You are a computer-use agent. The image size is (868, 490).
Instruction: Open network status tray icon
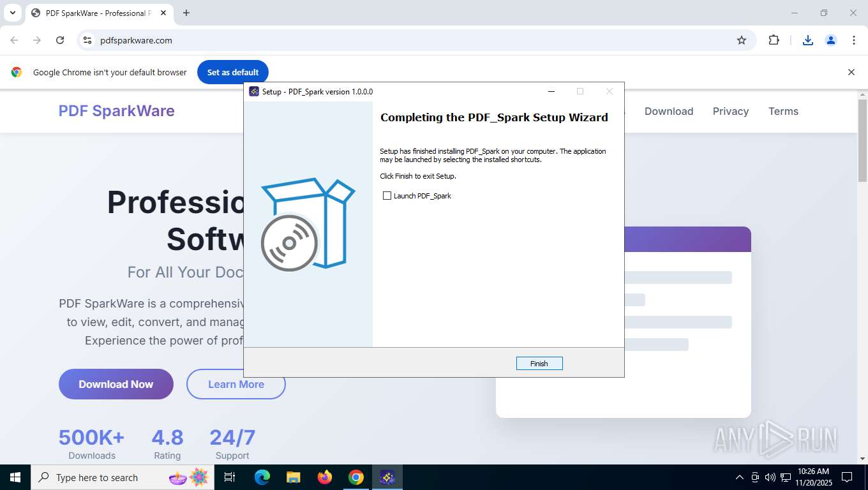click(785, 477)
